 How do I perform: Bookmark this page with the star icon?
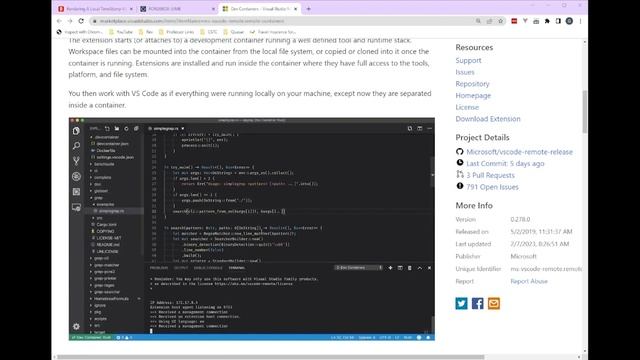pyautogui.click(x=500, y=21)
